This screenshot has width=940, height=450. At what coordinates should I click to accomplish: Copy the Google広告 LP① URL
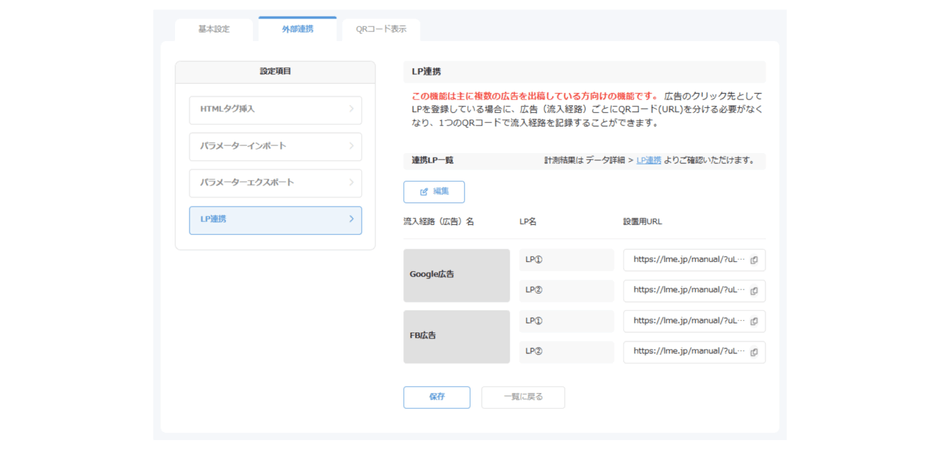(754, 260)
